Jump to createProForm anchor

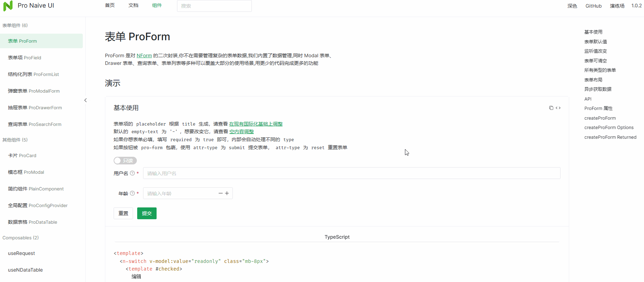600,118
